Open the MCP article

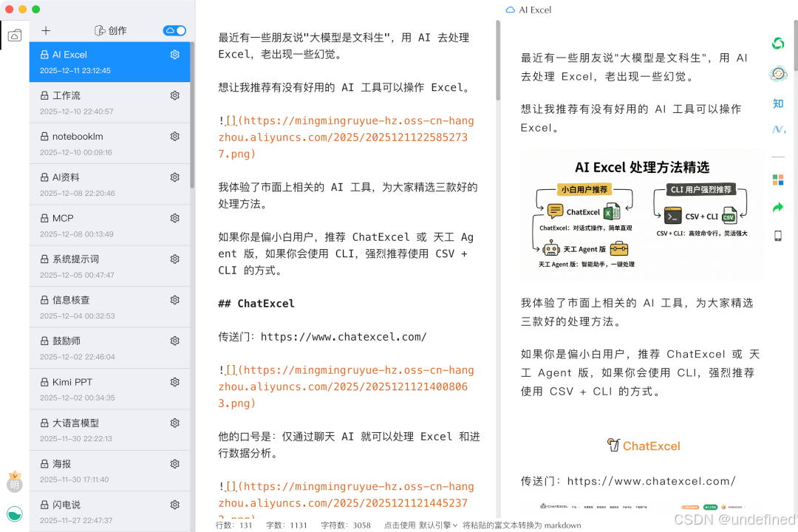(109, 225)
